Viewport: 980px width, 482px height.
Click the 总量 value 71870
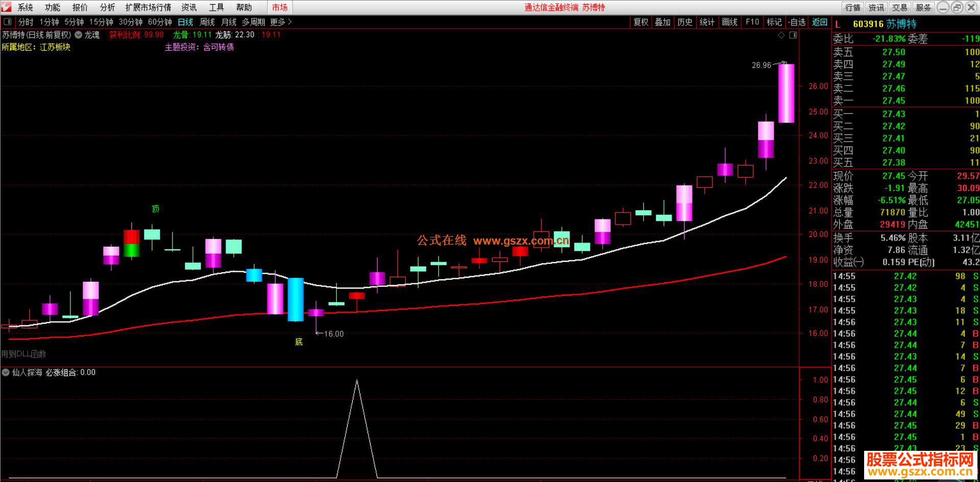pyautogui.click(x=892, y=212)
